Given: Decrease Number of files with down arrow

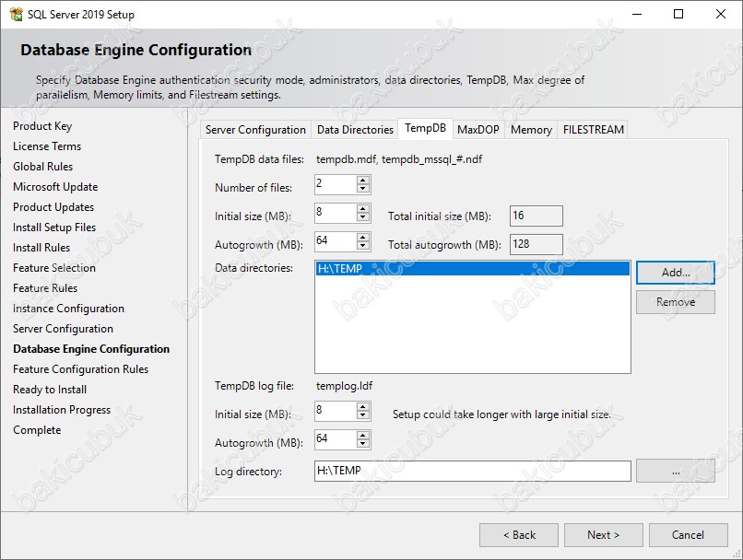Looking at the screenshot, I should click(363, 189).
